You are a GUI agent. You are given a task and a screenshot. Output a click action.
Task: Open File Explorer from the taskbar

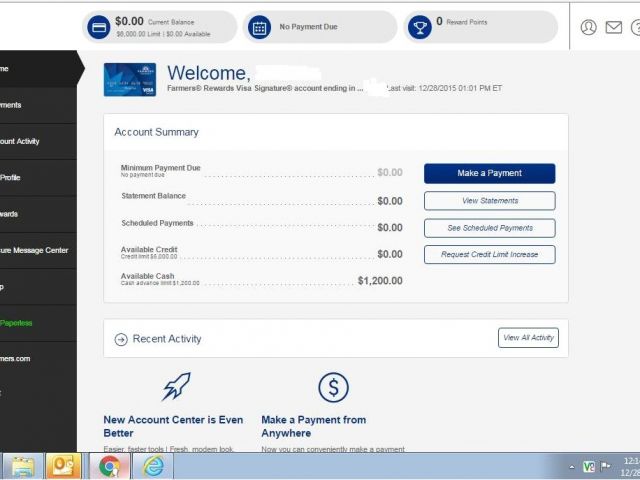click(x=23, y=466)
